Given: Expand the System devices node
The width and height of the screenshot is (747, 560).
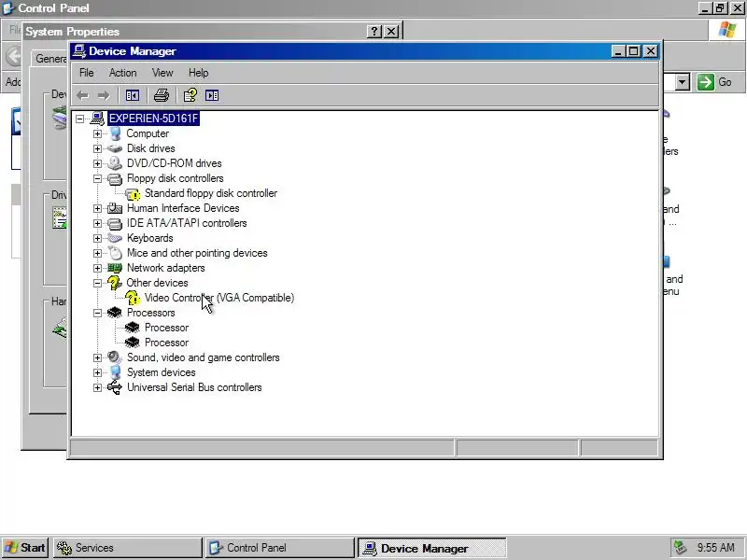Looking at the screenshot, I should [98, 372].
